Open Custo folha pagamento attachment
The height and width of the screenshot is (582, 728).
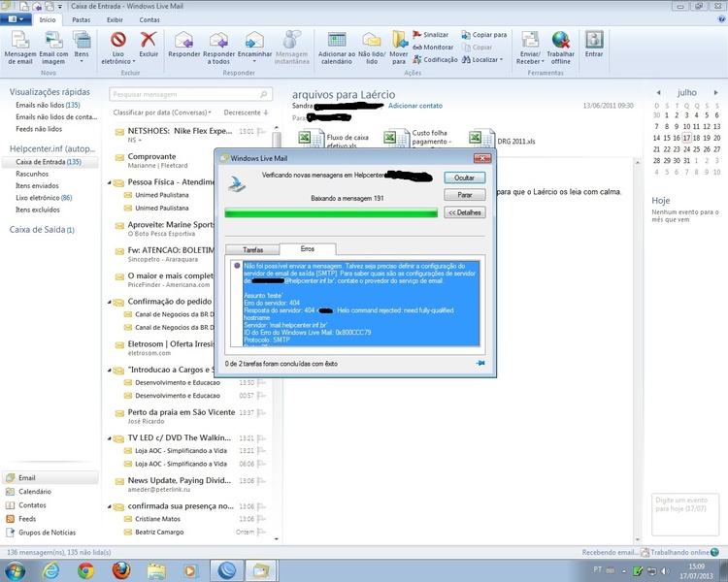[x=417, y=139]
